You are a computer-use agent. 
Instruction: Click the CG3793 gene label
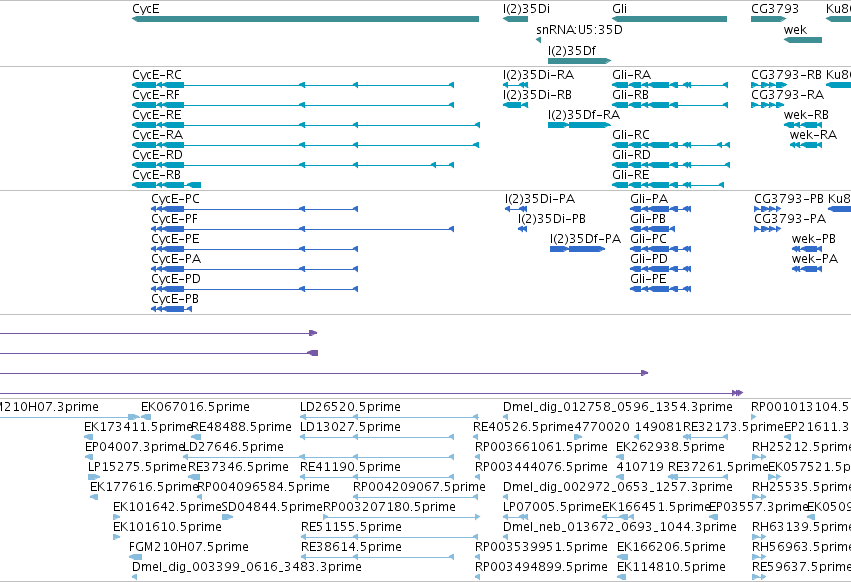tap(775, 9)
